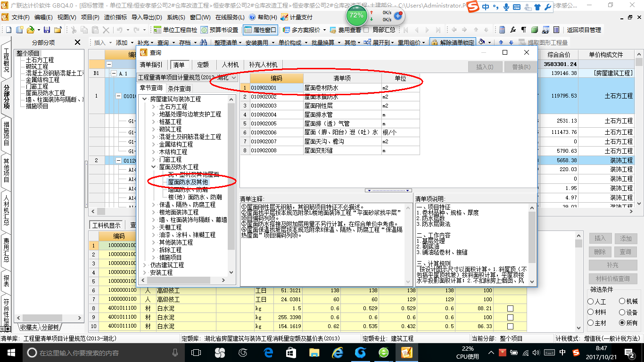The image size is (644, 362).
Task: Tick checkbox in row 10 白水泥
Action: (510, 326)
